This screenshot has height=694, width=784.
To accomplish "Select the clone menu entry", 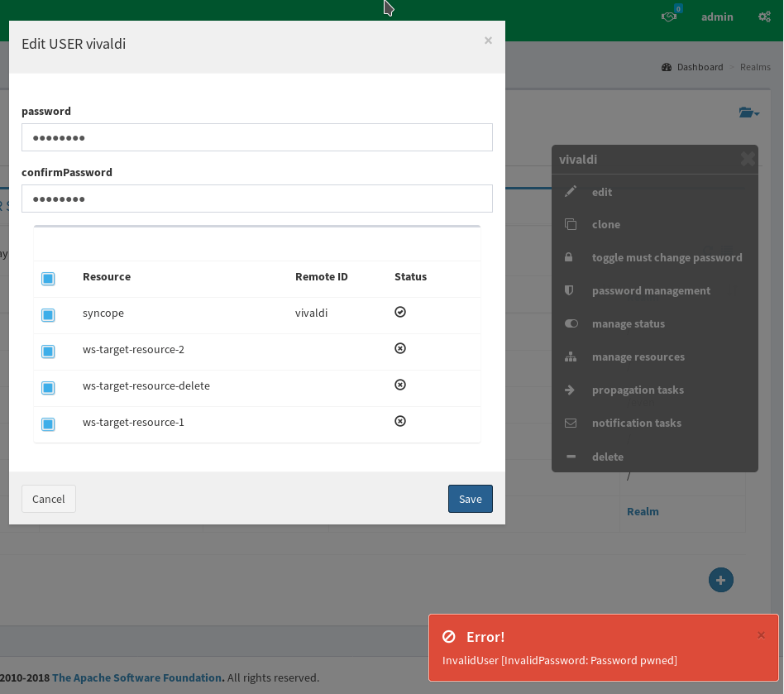I will point(606,224).
